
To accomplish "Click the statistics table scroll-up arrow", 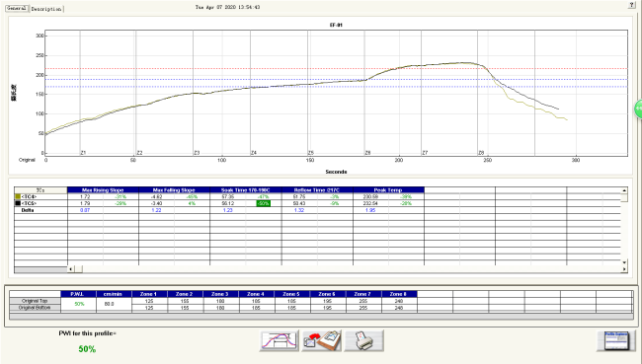I will [624, 190].
